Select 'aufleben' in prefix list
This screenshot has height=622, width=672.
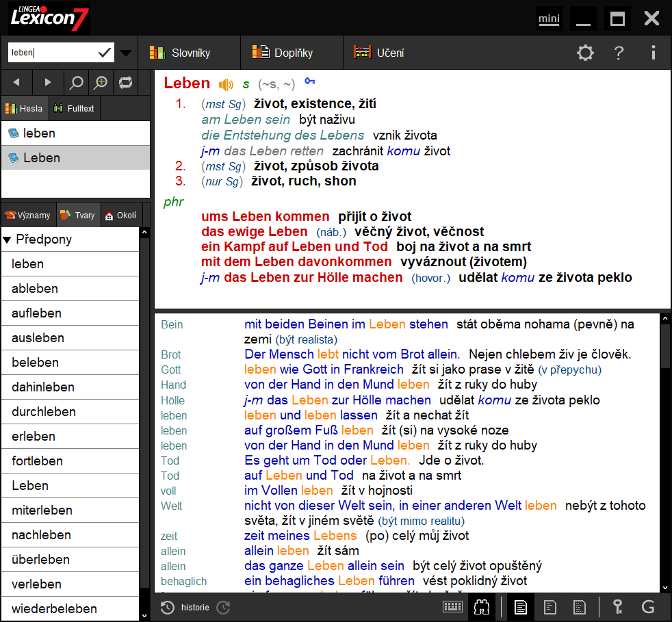pyautogui.click(x=70, y=313)
